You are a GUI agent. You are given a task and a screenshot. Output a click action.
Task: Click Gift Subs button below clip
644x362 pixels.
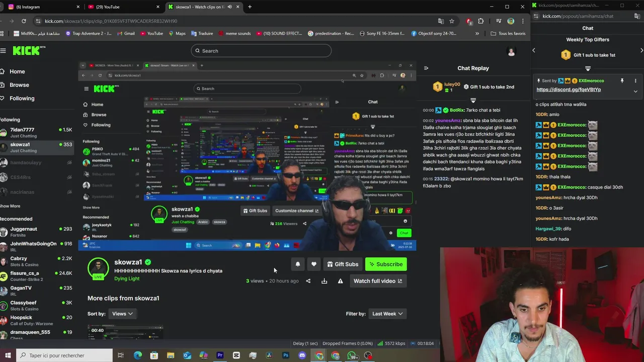[x=343, y=264]
